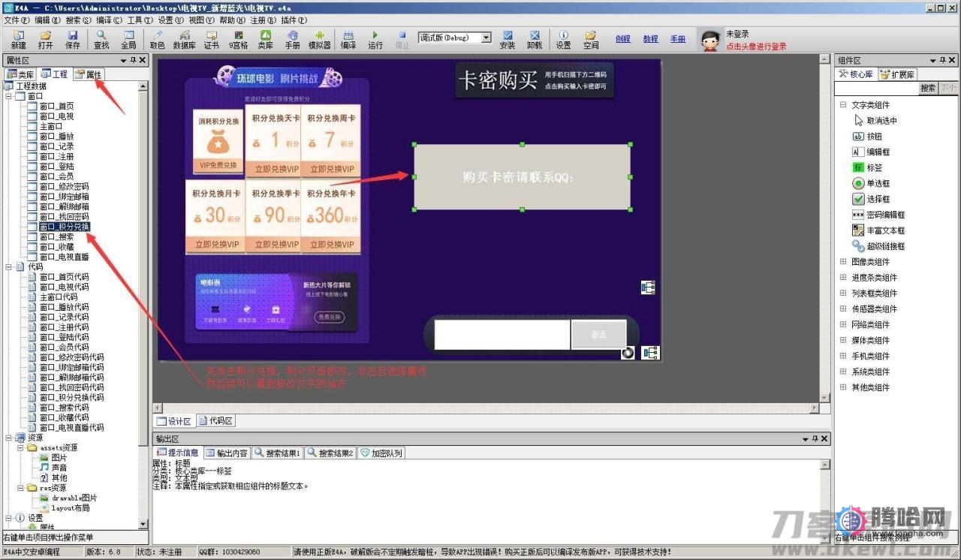Viewport: 961px width, 560px height.
Task: Expand the 图像类组件 group
Action: (843, 262)
